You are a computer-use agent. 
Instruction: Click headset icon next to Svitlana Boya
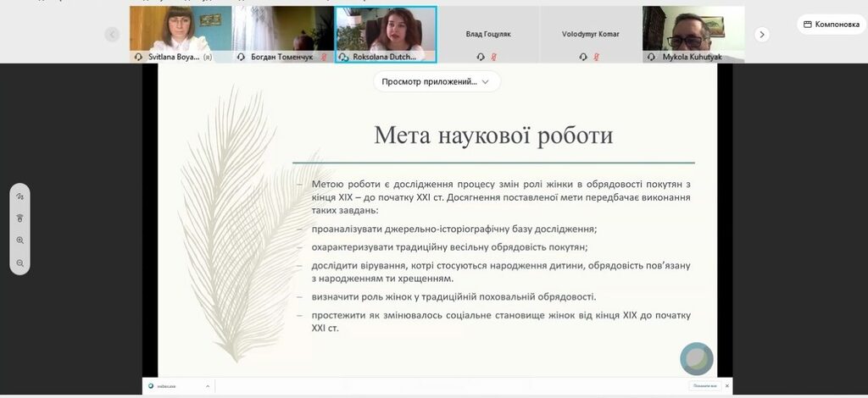[138, 57]
